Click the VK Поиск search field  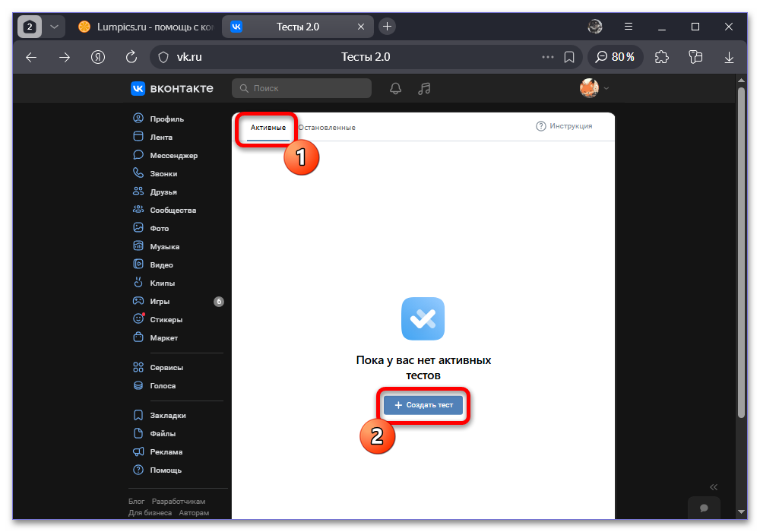[x=302, y=88]
